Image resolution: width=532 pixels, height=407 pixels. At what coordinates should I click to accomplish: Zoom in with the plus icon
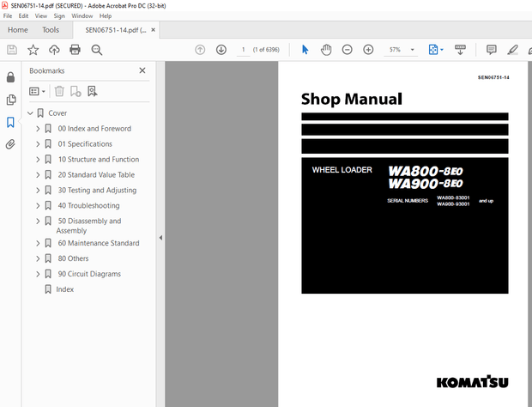368,50
